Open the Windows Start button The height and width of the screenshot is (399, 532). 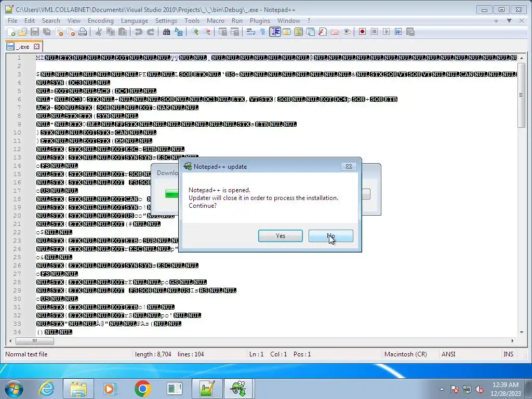[x=14, y=389]
